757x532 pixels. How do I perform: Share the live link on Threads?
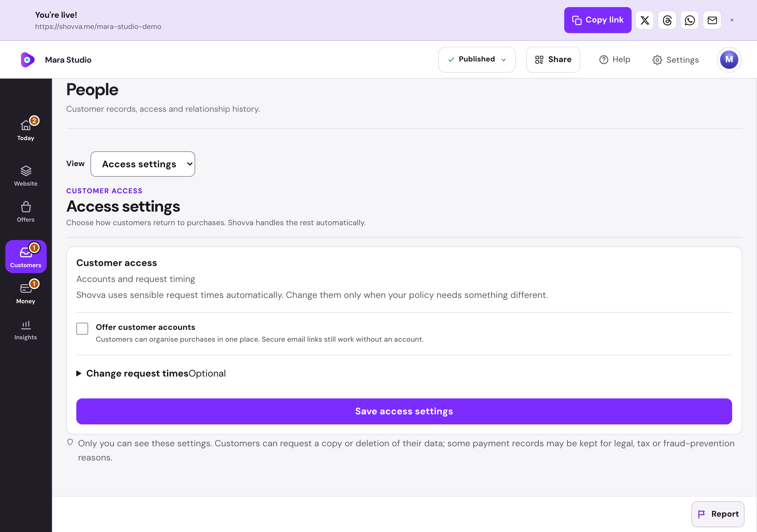(x=667, y=20)
